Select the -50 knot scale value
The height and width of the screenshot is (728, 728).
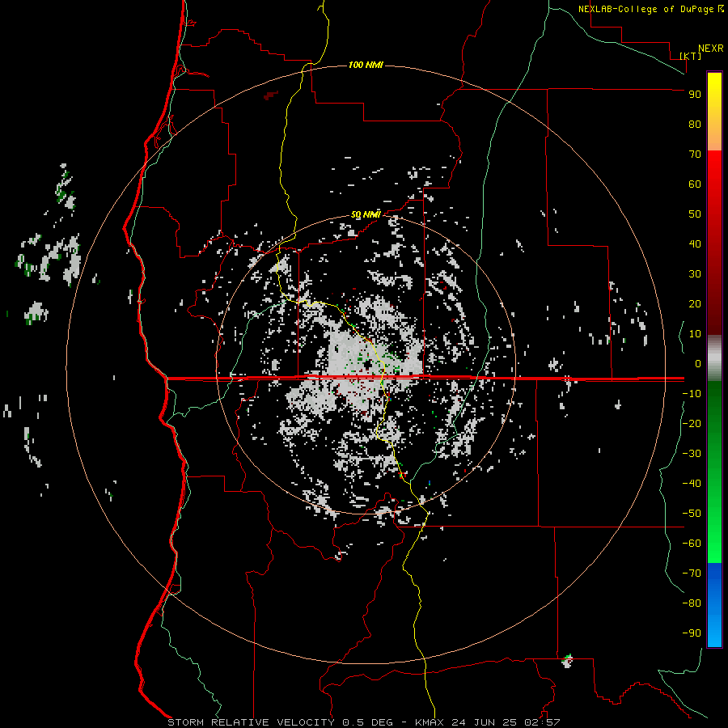[x=692, y=513]
